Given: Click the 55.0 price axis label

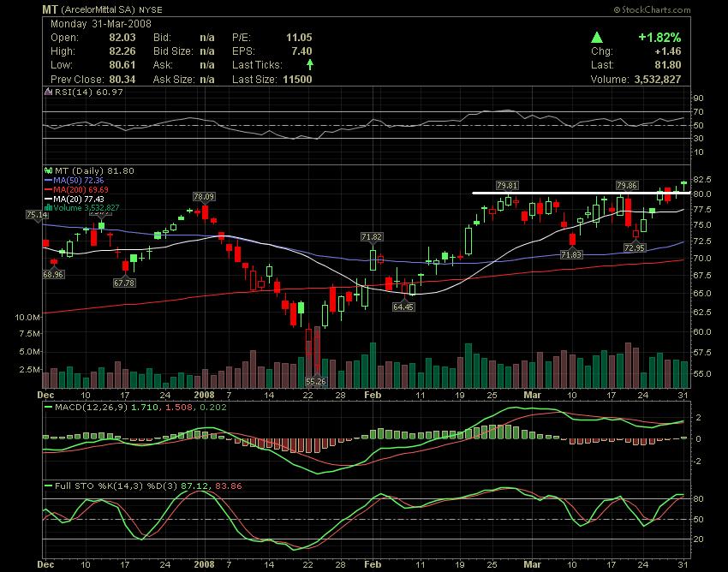Looking at the screenshot, I should click(702, 373).
